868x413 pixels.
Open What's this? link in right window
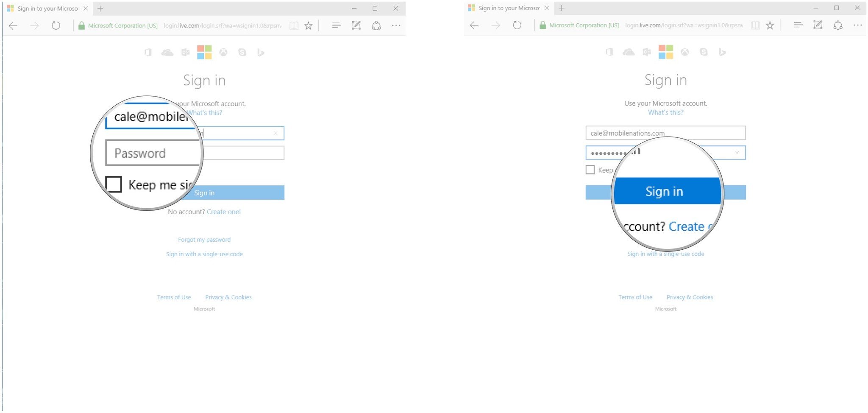pos(666,112)
